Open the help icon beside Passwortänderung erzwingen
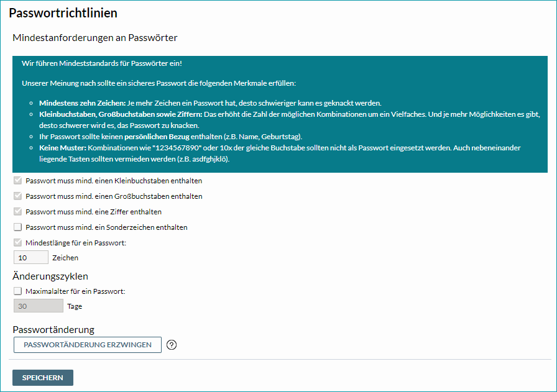This screenshot has height=392, width=557. point(172,345)
